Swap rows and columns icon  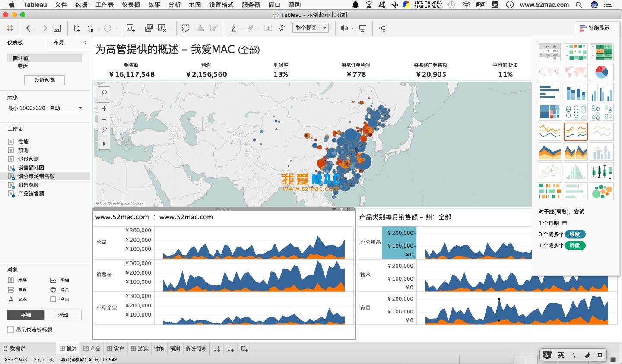tap(186, 28)
